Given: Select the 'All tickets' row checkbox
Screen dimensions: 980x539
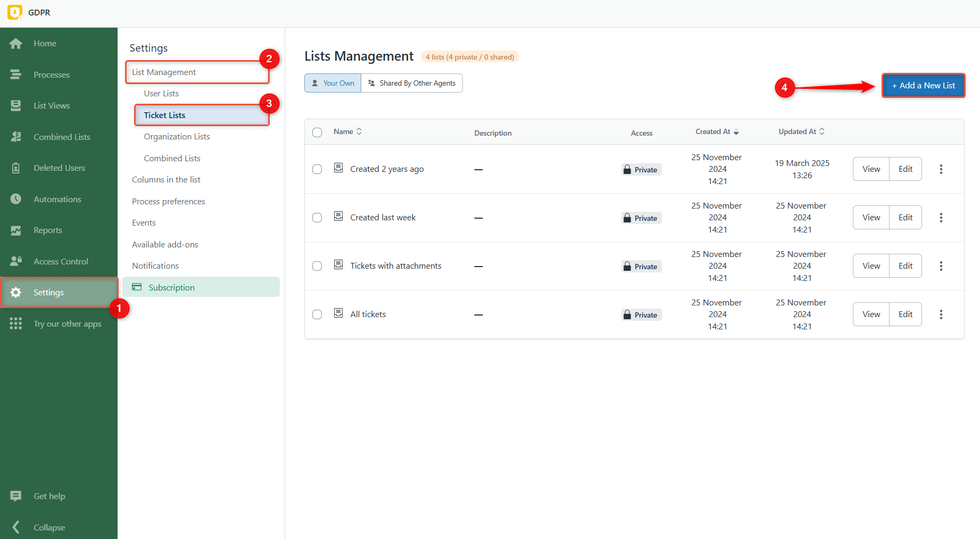Looking at the screenshot, I should pyautogui.click(x=317, y=314).
